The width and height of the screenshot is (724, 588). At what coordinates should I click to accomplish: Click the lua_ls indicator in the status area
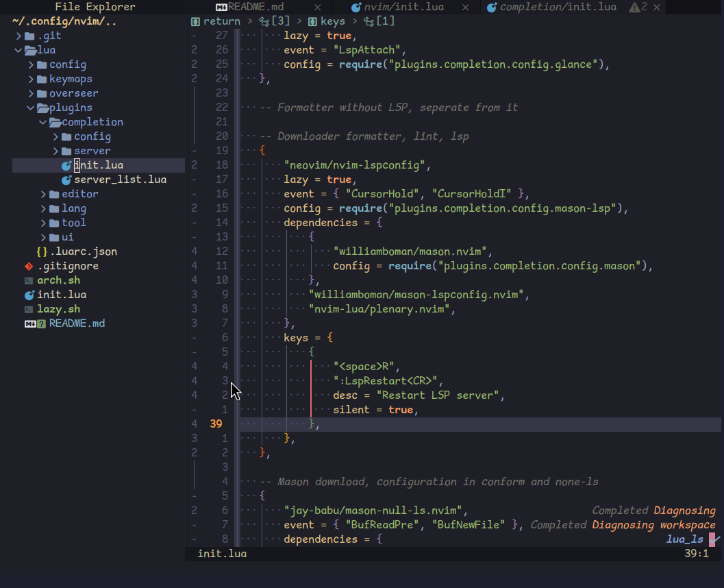(684, 539)
